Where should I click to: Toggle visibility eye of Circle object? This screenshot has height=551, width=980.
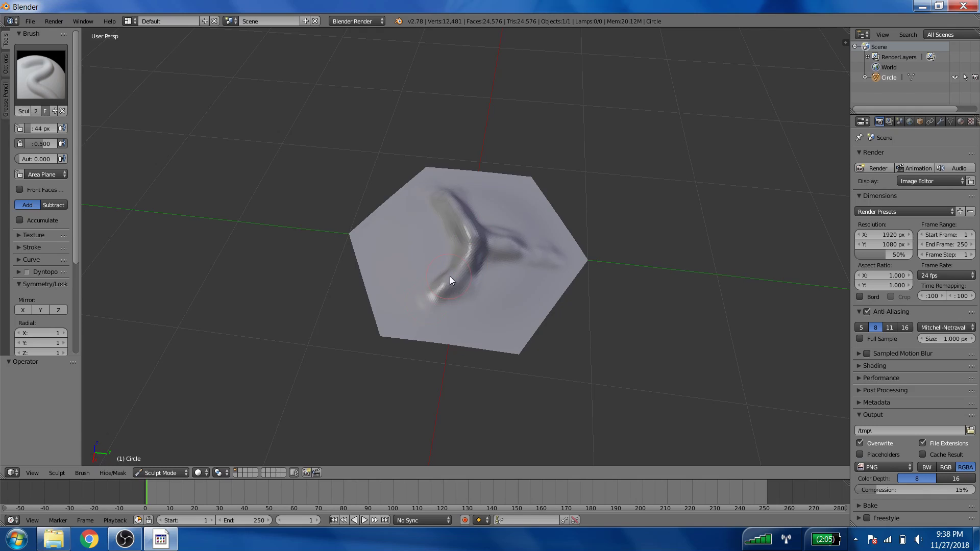(x=954, y=77)
